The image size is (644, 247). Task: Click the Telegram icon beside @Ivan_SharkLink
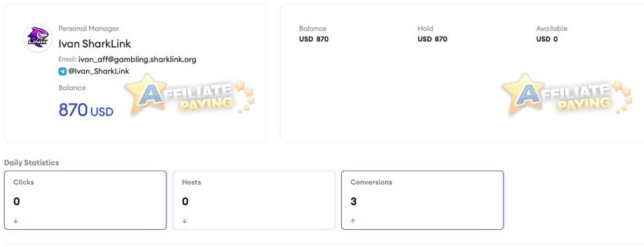[x=62, y=72]
